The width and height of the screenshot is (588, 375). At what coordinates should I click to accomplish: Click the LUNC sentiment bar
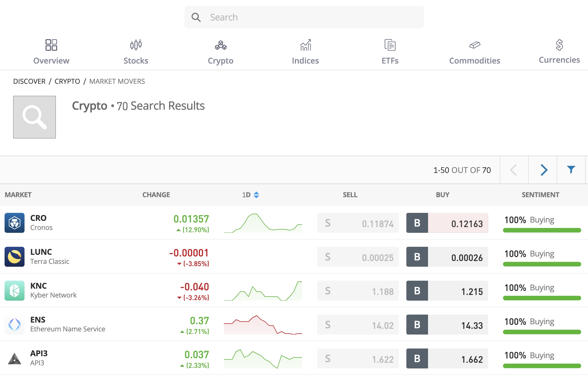542,264
